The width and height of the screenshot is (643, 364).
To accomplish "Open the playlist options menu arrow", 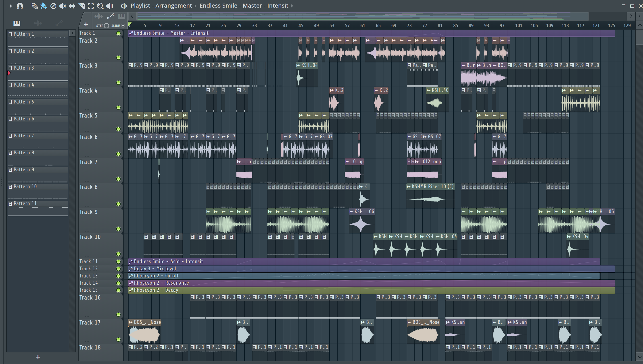I will point(10,6).
